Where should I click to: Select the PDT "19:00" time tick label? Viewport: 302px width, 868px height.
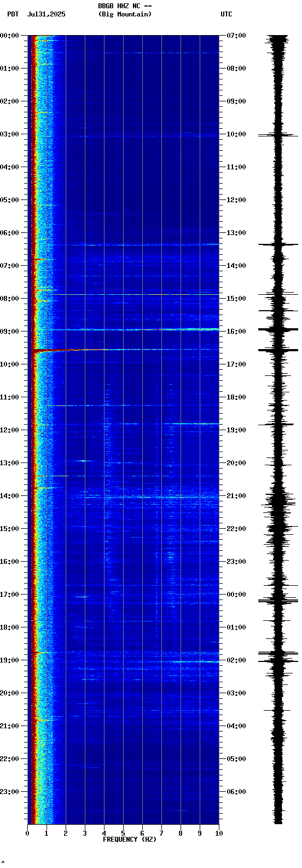click(9, 660)
